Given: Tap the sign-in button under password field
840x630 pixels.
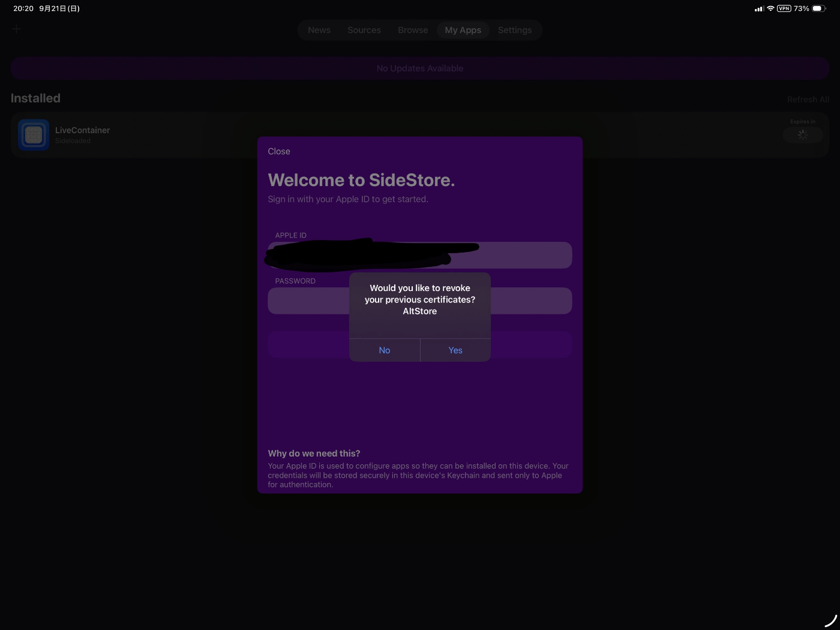Looking at the screenshot, I should click(420, 344).
